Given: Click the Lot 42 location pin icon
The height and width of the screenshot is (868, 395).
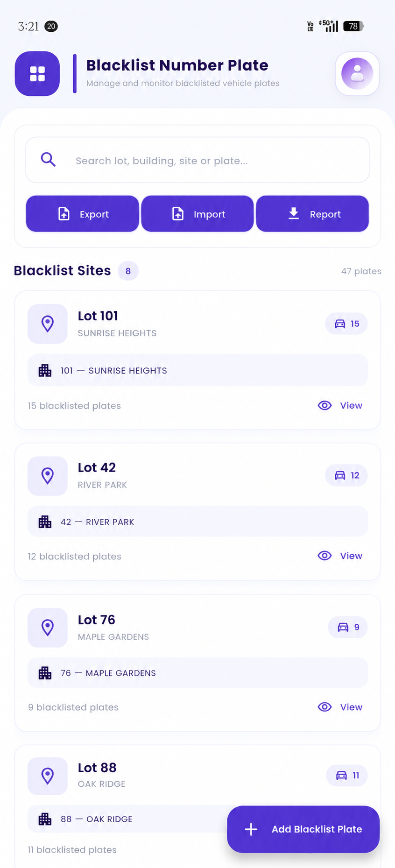Looking at the screenshot, I should click(48, 476).
